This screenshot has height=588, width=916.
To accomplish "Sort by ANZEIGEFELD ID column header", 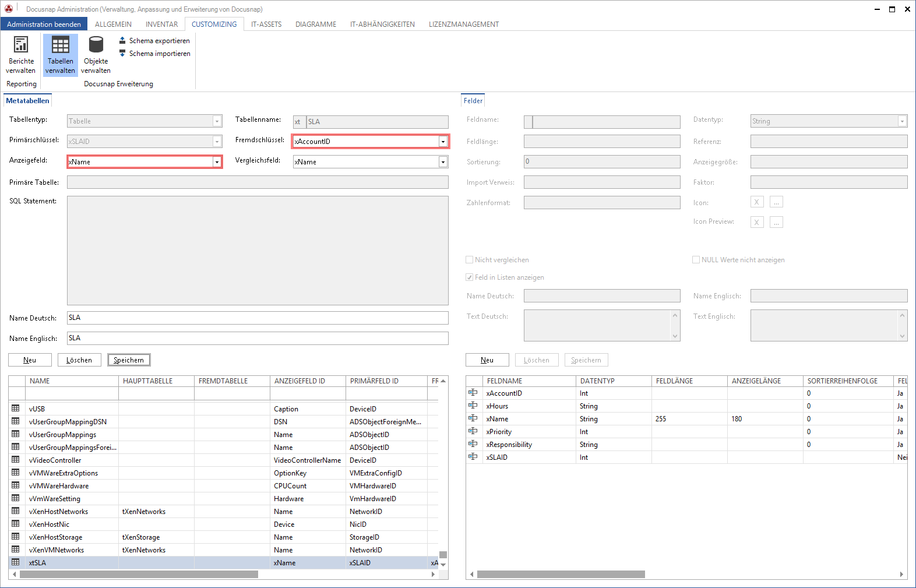I will (x=308, y=381).
